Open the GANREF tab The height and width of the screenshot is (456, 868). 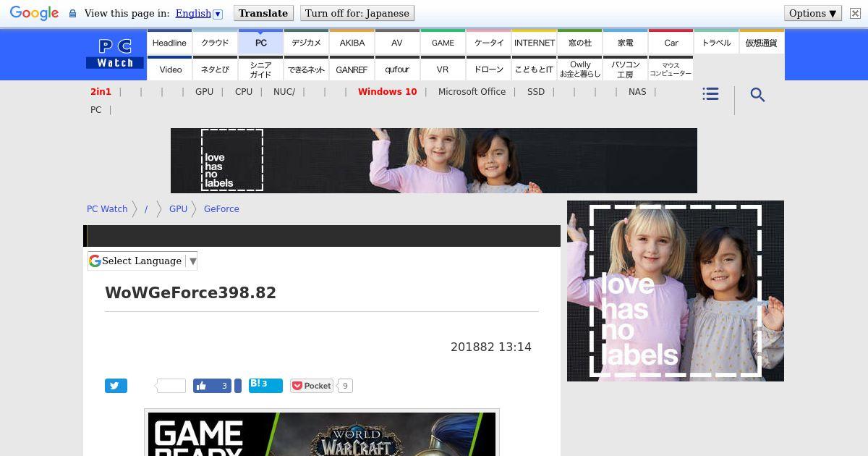352,69
